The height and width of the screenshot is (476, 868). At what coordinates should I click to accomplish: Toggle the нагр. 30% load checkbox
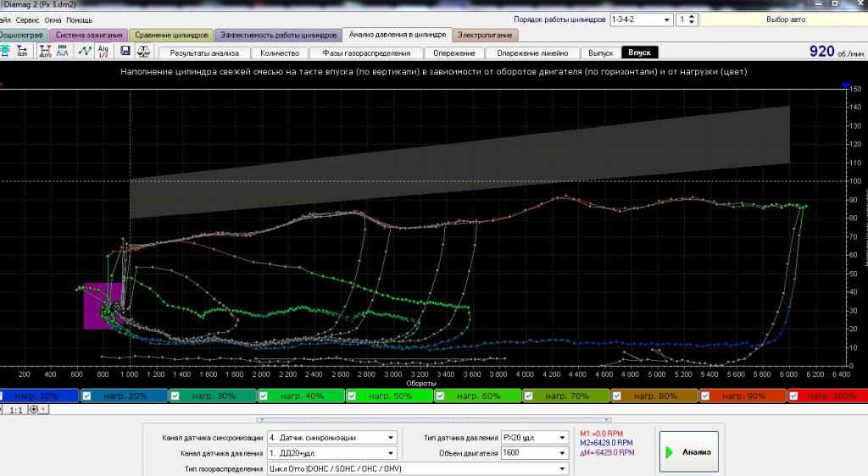[175, 396]
